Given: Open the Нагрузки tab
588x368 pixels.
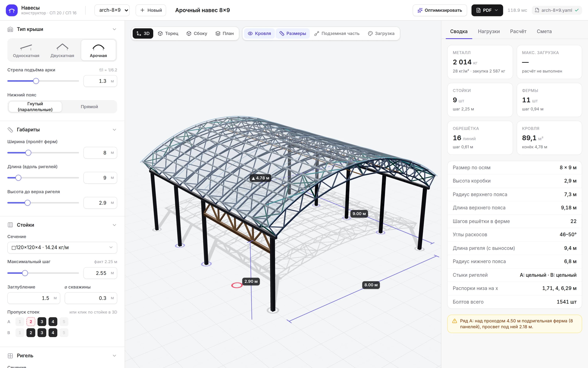Looking at the screenshot, I should [x=489, y=31].
